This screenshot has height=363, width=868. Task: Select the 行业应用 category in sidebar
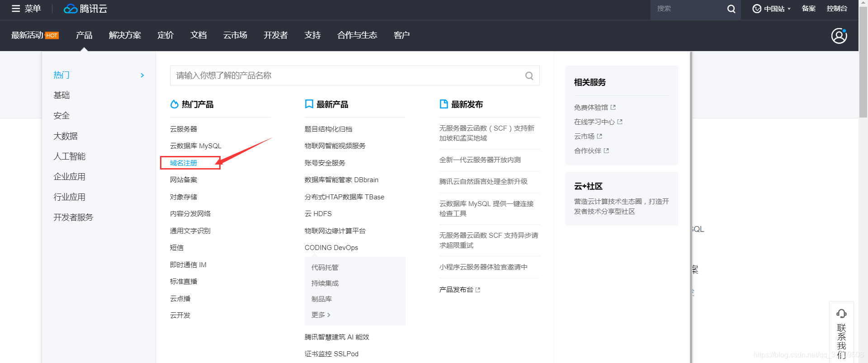pos(70,197)
